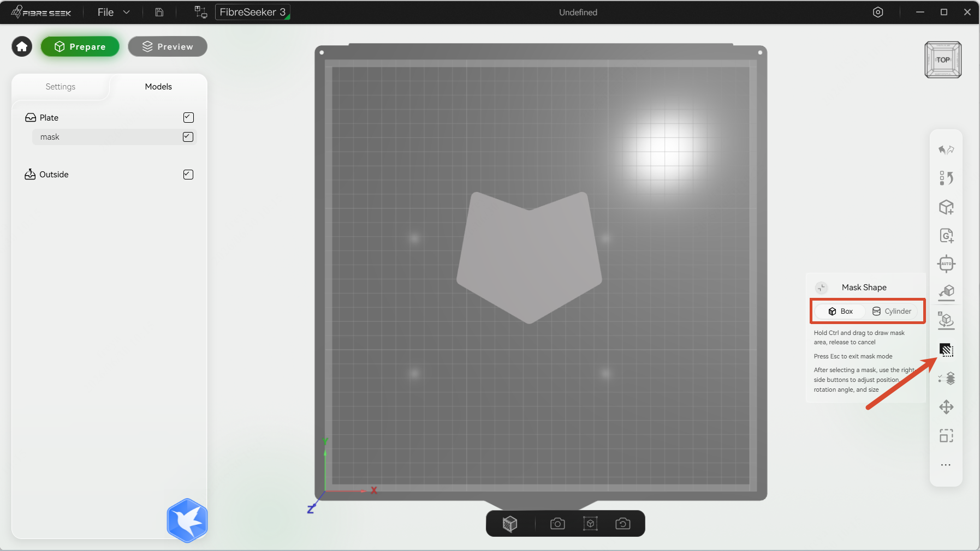
Task: Select the hatched mask tool icon
Action: click(x=946, y=350)
